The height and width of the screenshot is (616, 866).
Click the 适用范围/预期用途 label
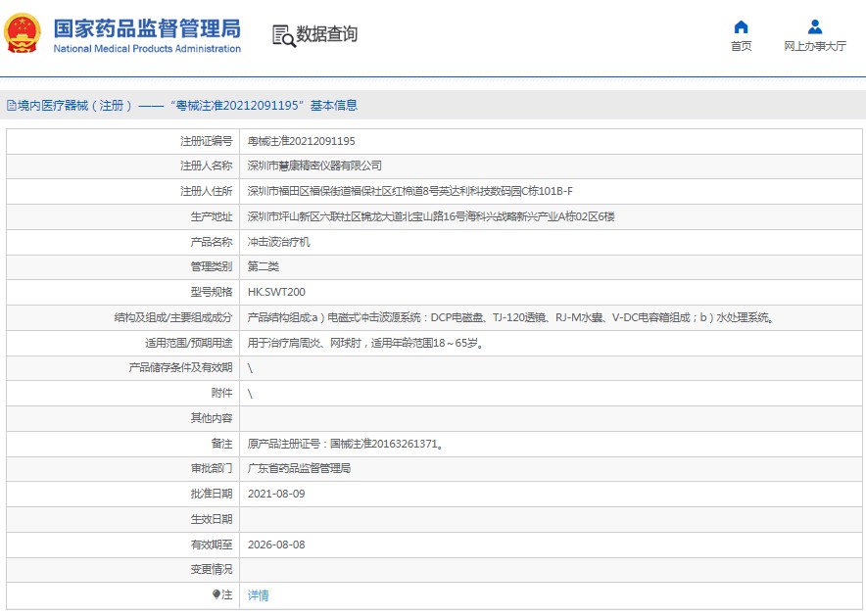point(188,343)
